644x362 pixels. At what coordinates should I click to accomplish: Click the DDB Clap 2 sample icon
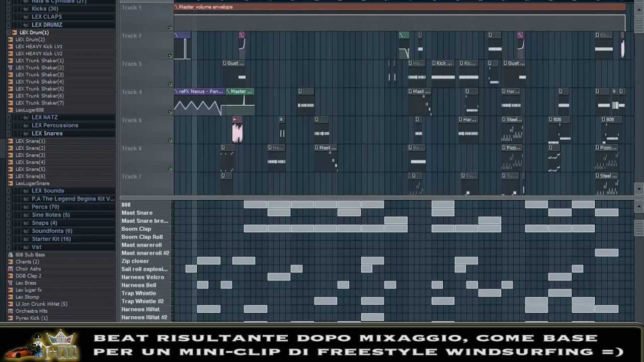11,276
